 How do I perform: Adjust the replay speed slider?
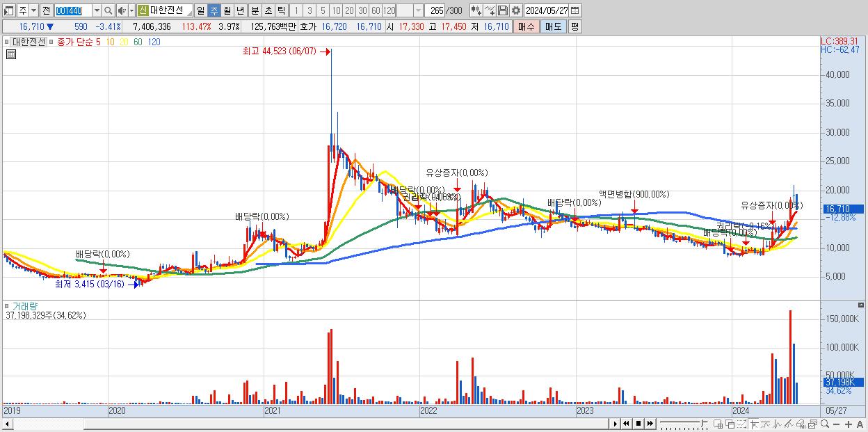(684, 424)
